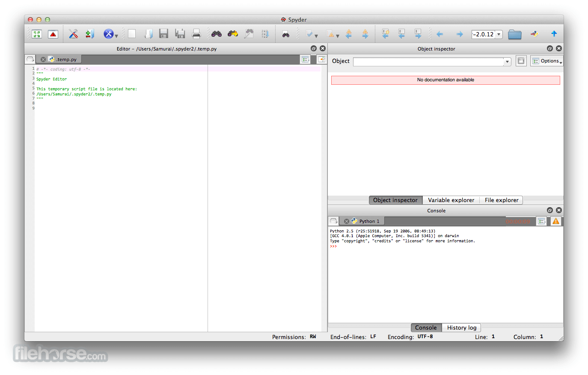The height and width of the screenshot is (375, 588).
Task: Toggle the Object inspector lock button
Action: 521,61
